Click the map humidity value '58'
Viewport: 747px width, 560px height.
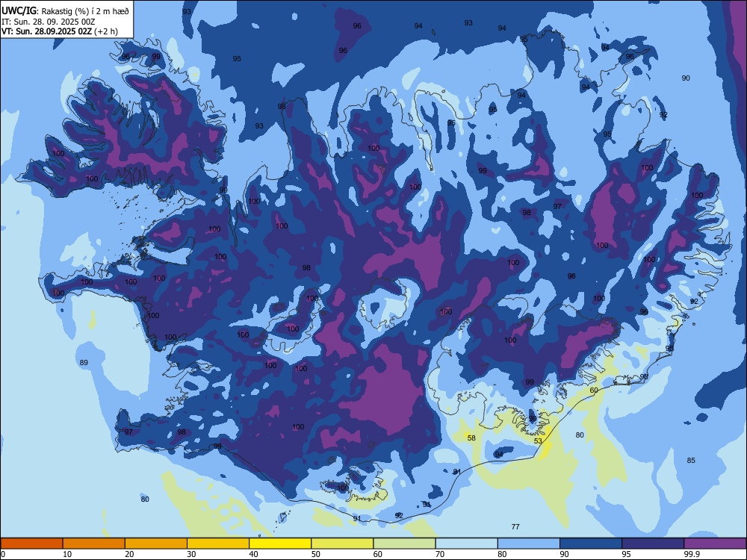[x=471, y=438]
